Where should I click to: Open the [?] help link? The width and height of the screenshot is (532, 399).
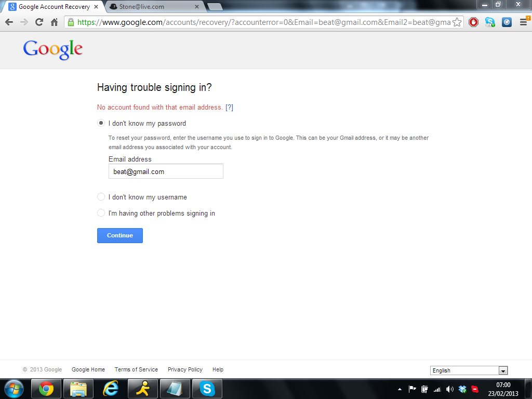[229, 107]
